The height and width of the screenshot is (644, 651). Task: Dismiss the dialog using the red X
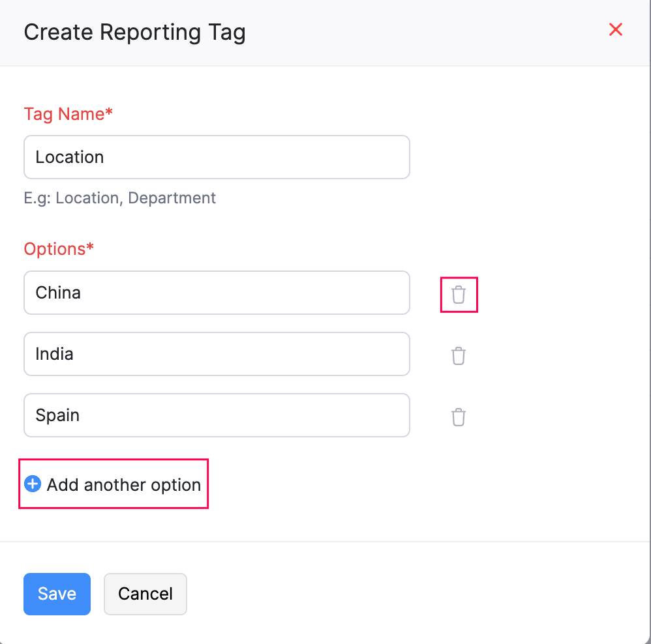[616, 29]
